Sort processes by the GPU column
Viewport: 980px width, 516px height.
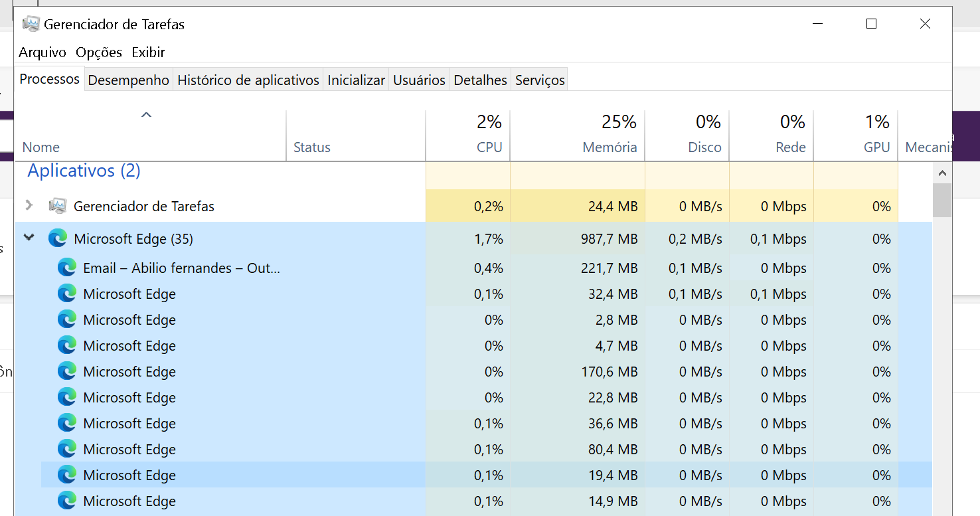(x=855, y=135)
